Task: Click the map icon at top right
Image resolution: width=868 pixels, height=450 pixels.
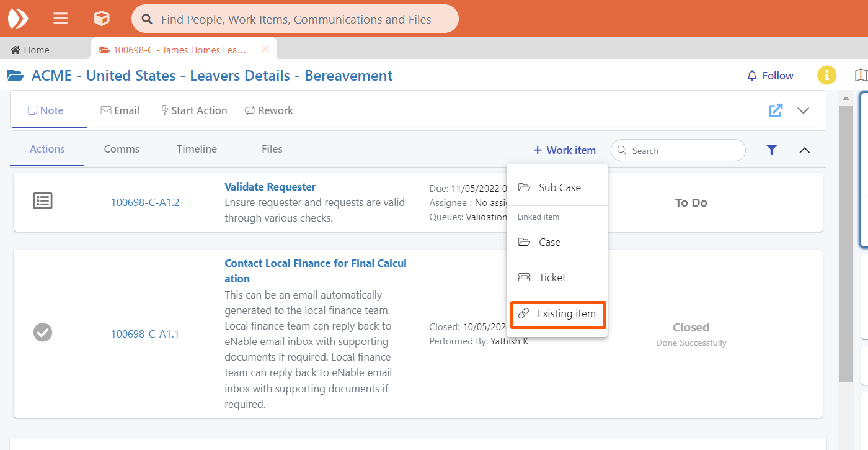Action: (x=861, y=76)
